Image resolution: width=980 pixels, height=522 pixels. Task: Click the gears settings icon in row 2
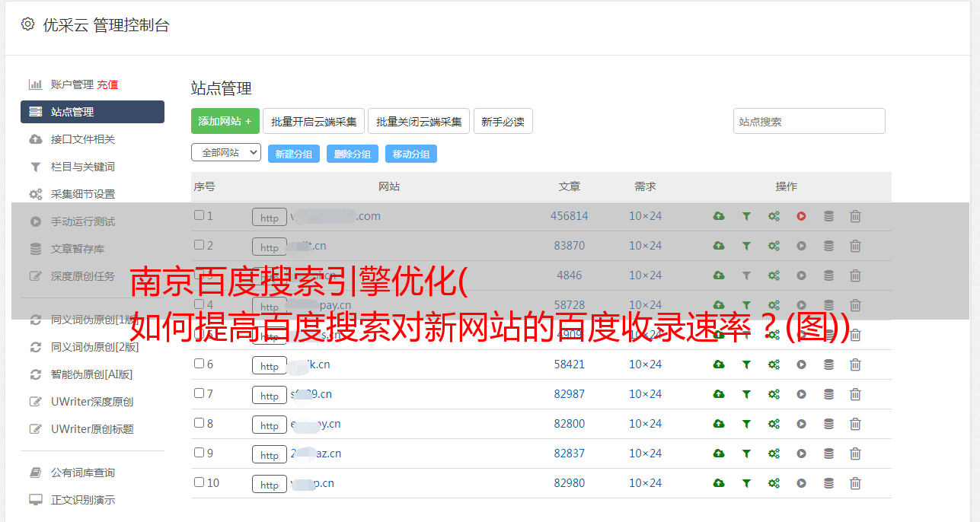(774, 246)
